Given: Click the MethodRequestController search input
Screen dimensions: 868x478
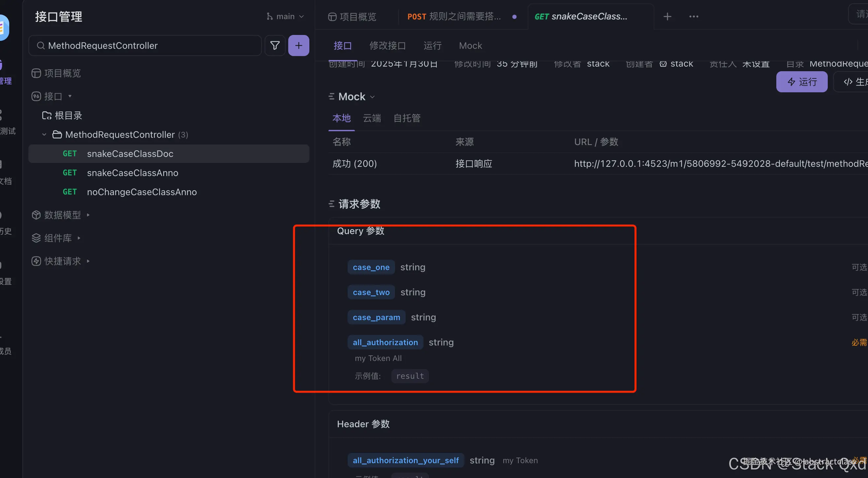Looking at the screenshot, I should point(145,45).
